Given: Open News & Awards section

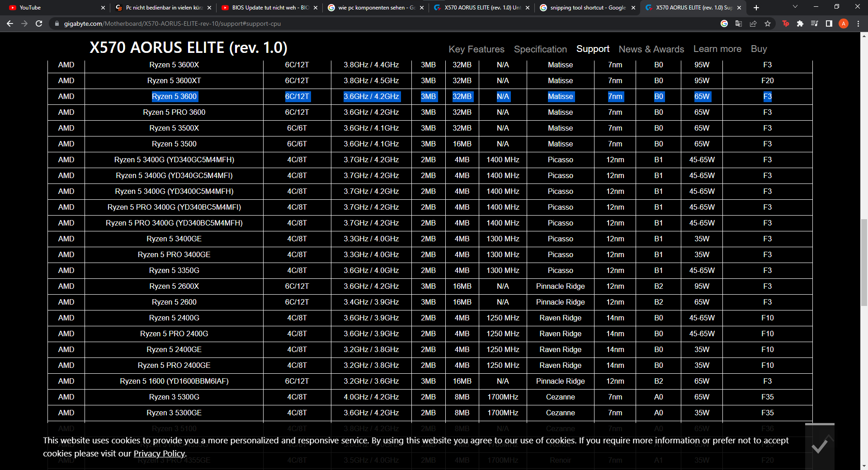Looking at the screenshot, I should click(651, 49).
